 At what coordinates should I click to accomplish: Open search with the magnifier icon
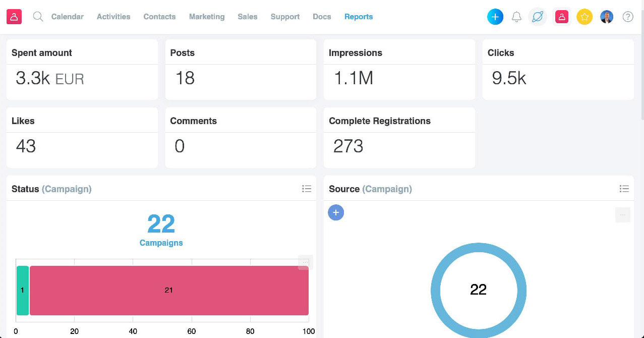tap(38, 17)
